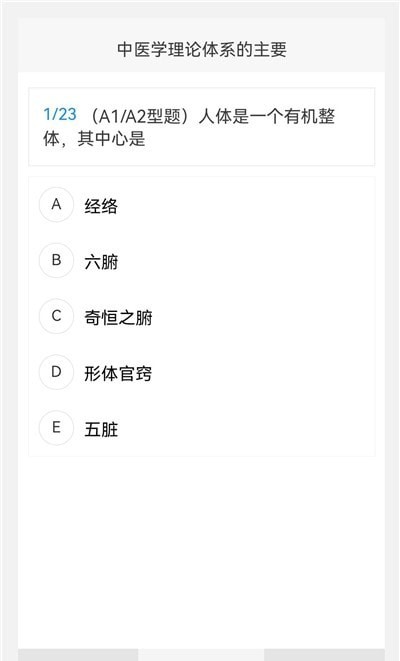The image size is (400, 661).
Task: Tap the gray button at bottom right edge
Action: click(x=324, y=655)
